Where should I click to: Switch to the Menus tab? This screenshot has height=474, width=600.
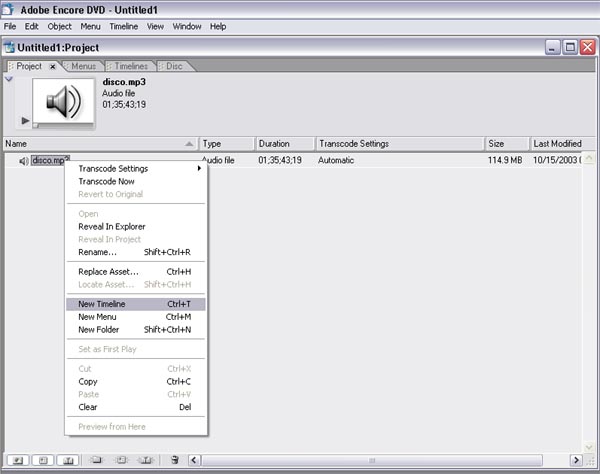pos(83,66)
